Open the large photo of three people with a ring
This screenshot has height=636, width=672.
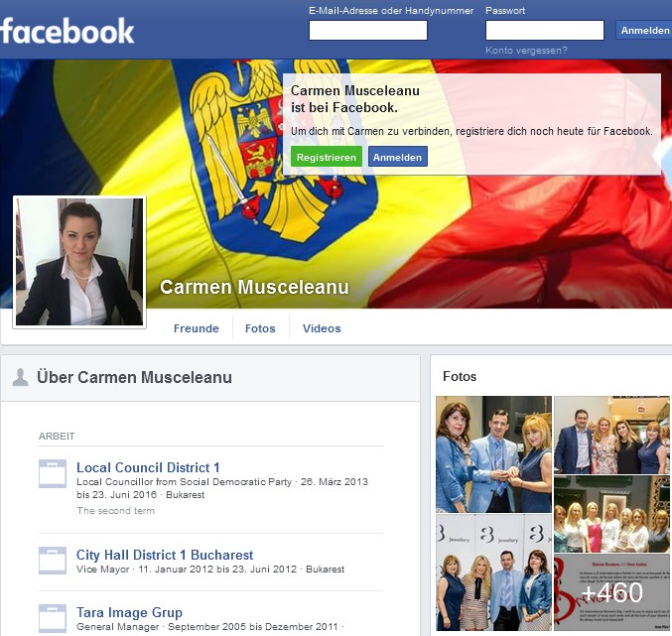493,454
